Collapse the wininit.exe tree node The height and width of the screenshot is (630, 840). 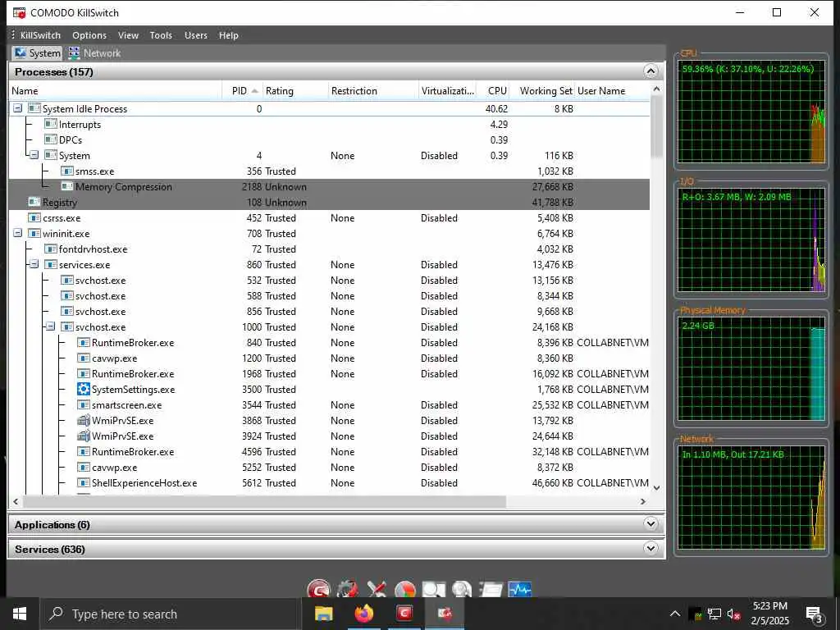18,234
